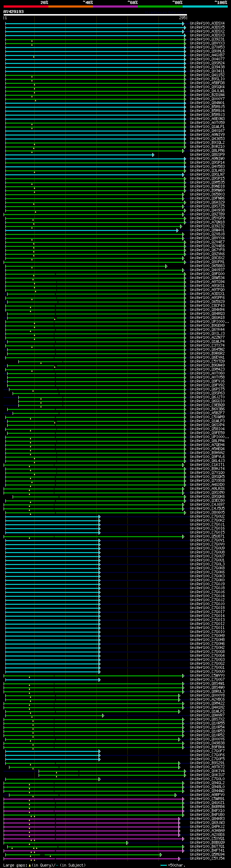Open hit UniRef100_A3DSX4
Screen dimensions: 231x868
(x=207, y=23)
